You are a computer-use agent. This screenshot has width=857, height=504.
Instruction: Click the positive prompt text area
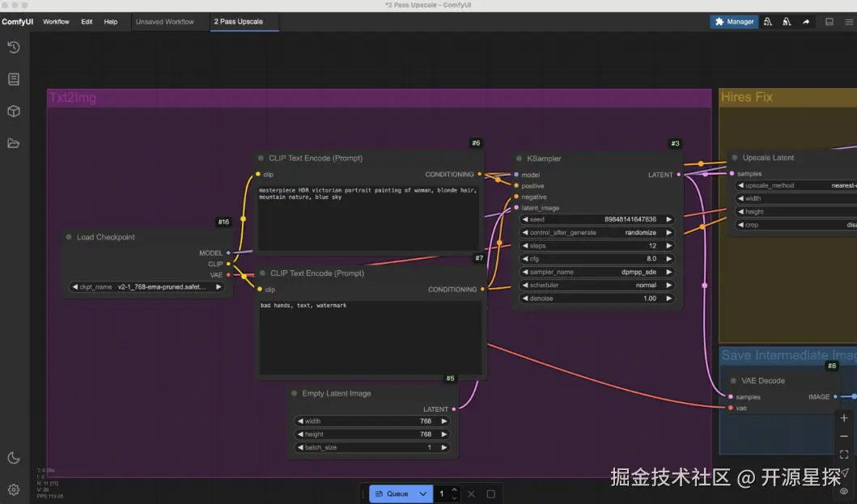pos(368,218)
